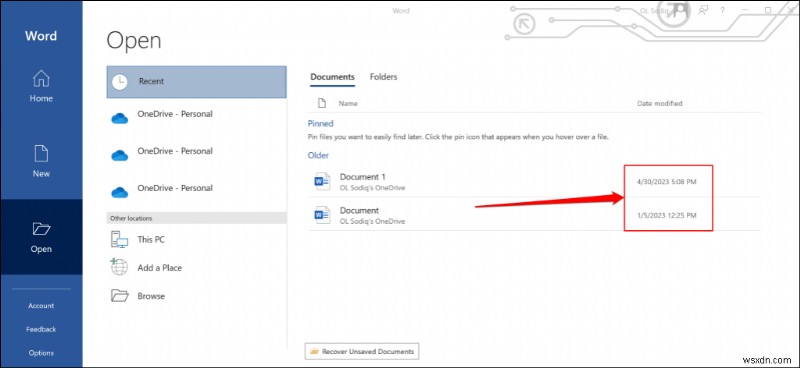Switch to the Folders tab
Image resolution: width=800 pixels, height=368 pixels.
coord(383,77)
